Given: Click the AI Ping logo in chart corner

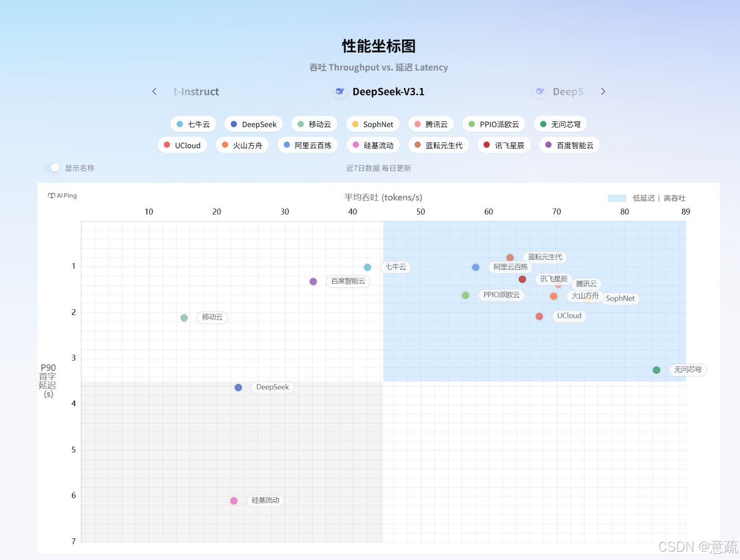Looking at the screenshot, I should click(62, 196).
